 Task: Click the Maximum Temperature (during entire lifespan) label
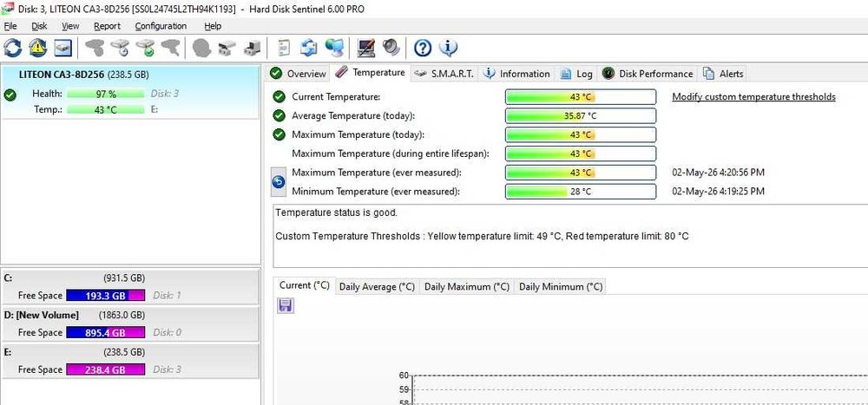[391, 154]
